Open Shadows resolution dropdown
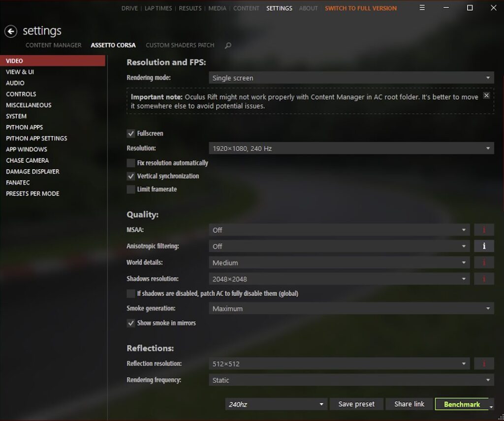 [x=339, y=279]
